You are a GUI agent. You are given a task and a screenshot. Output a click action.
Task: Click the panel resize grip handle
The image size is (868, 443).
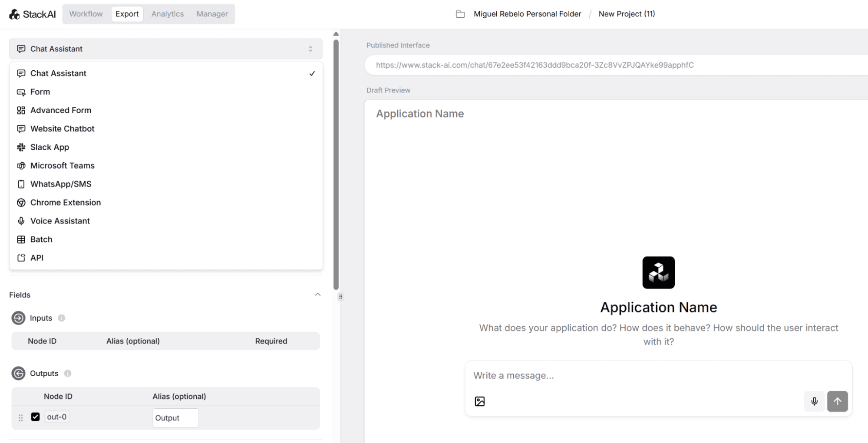340,297
